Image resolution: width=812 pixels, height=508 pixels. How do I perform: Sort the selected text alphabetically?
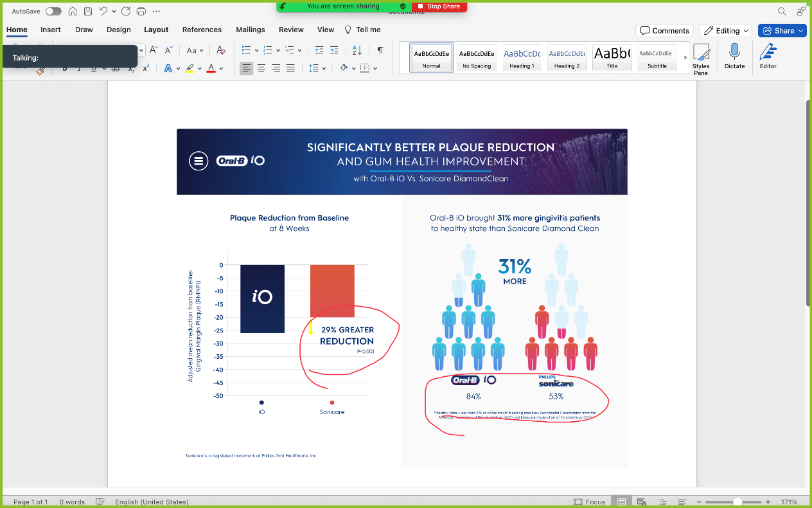coord(357,50)
